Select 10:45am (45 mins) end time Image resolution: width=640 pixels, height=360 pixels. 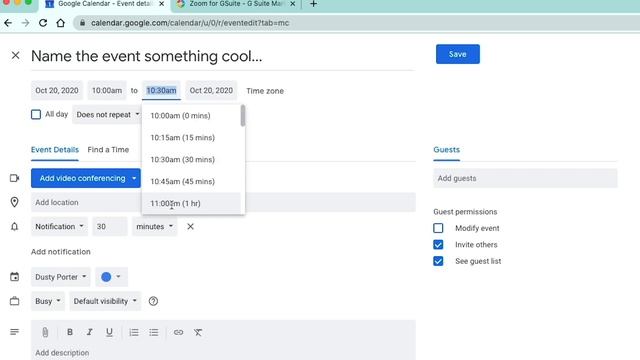coord(191,182)
